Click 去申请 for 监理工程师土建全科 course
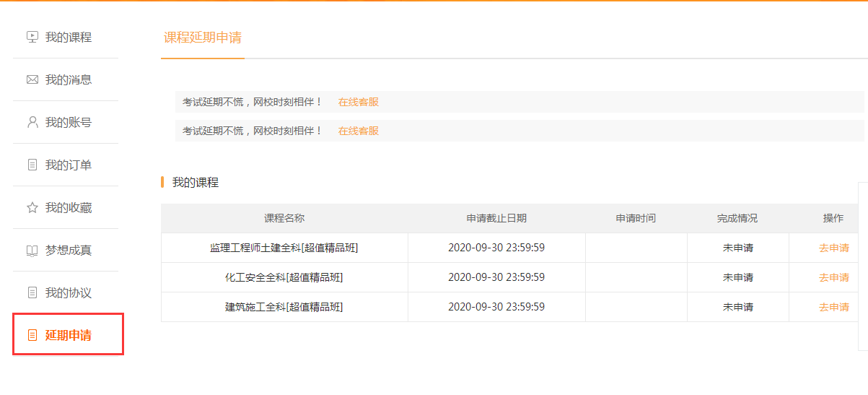Viewport: 868px width, 395px height. pos(833,248)
